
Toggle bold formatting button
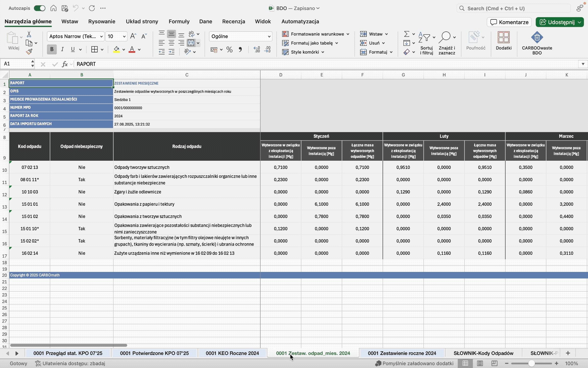pyautogui.click(x=52, y=49)
